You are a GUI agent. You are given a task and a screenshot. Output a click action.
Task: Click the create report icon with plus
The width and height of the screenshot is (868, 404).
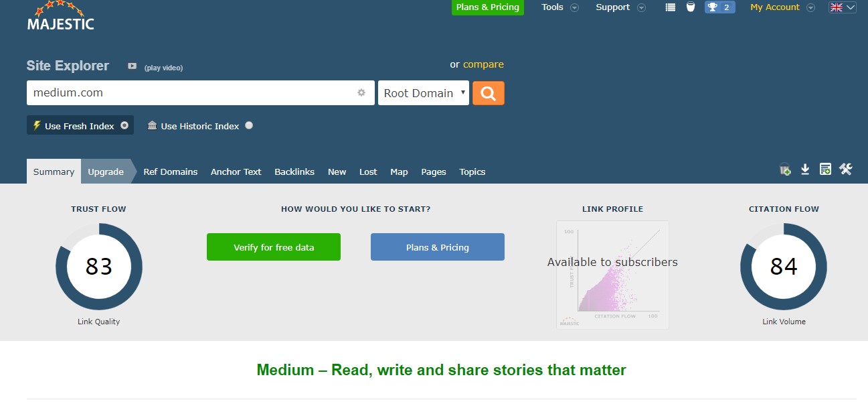[826, 170]
